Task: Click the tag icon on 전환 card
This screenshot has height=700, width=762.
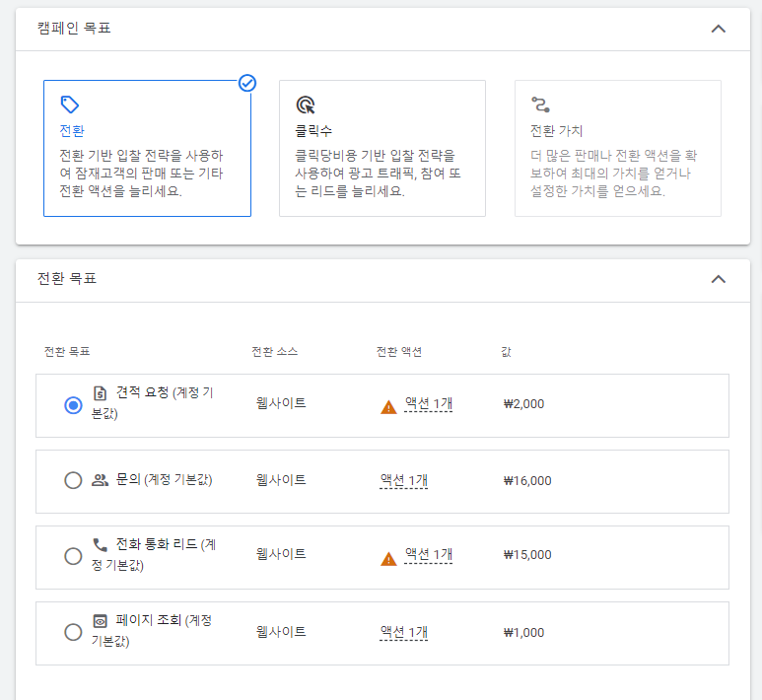Action: (69, 105)
